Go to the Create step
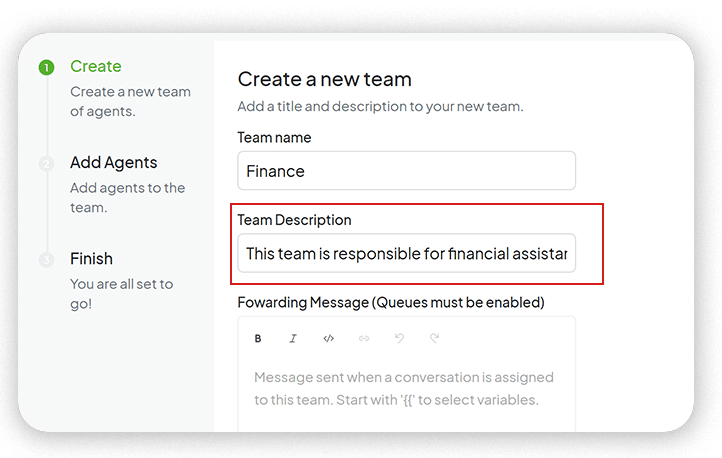Viewport: 722px width, 458px height. (x=96, y=67)
